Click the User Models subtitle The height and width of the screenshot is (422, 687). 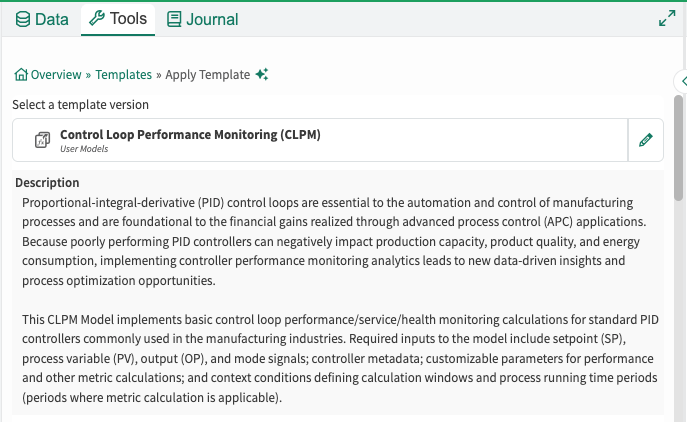(84, 149)
